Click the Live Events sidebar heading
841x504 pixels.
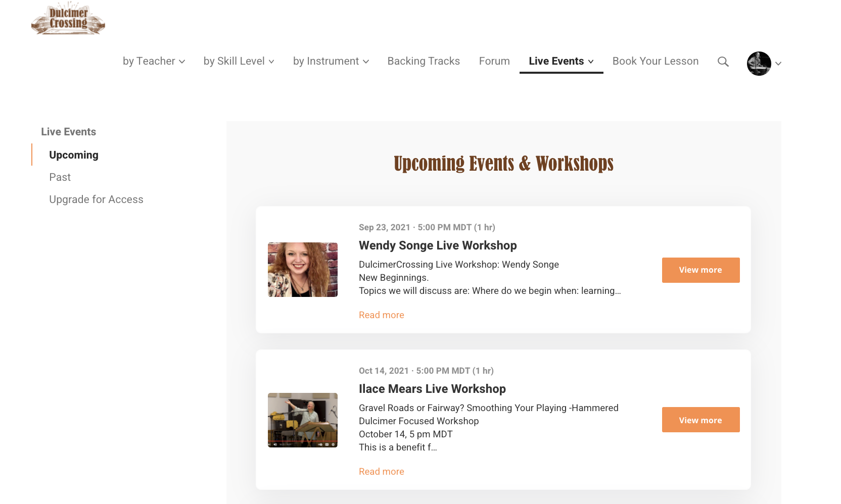click(68, 132)
